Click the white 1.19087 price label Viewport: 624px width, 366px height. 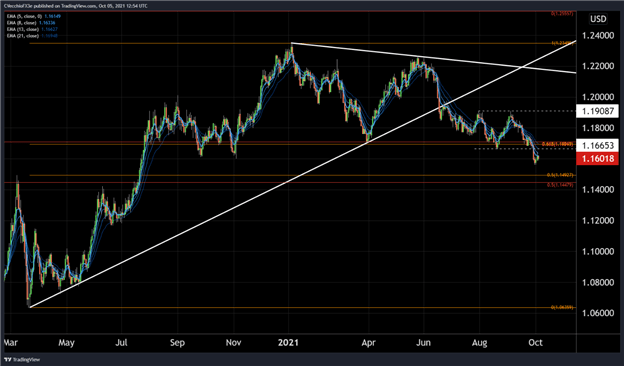(x=597, y=111)
